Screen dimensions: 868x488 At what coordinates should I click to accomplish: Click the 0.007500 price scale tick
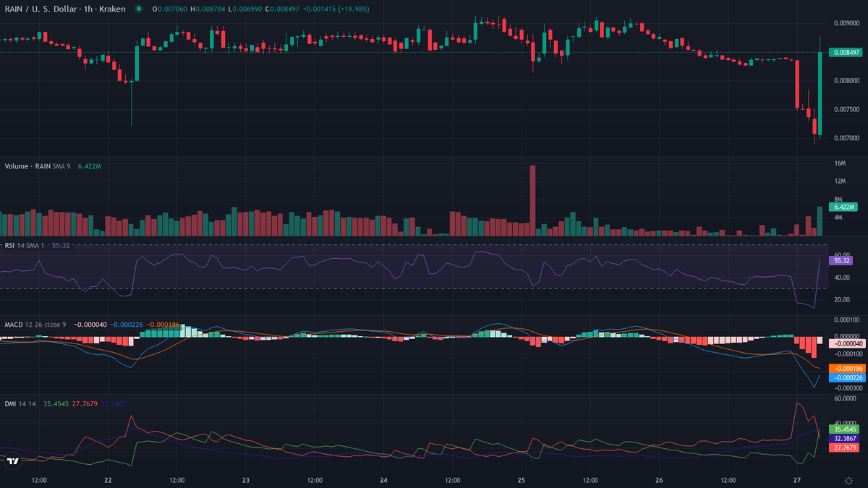[x=846, y=110]
